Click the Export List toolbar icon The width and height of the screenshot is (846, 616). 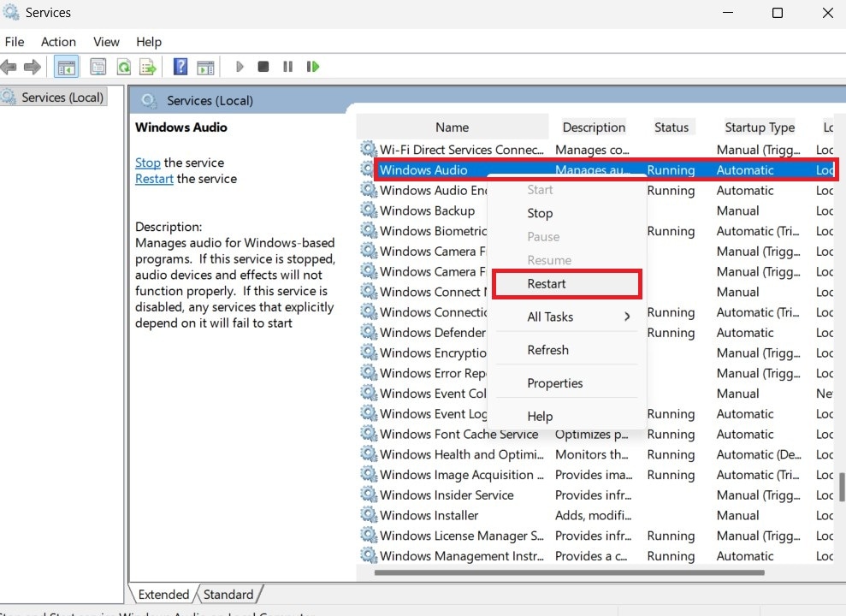[148, 67]
